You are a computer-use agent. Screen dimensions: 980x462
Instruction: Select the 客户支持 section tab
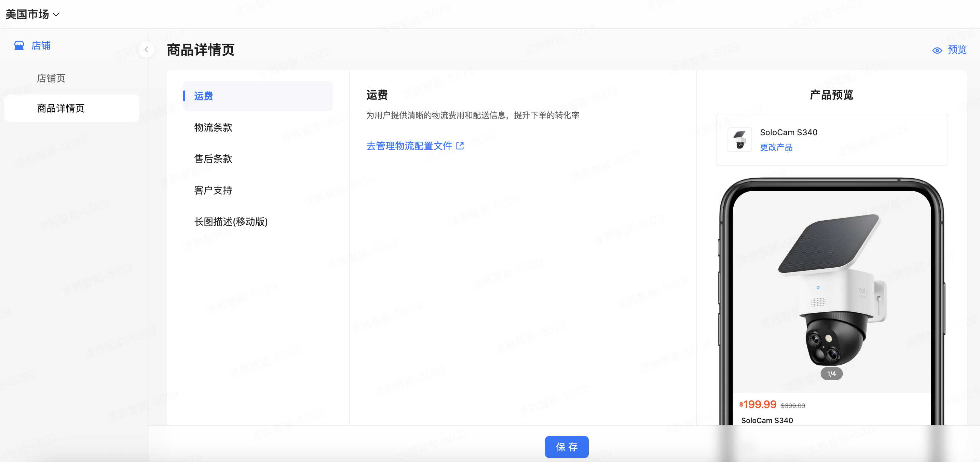pos(213,190)
